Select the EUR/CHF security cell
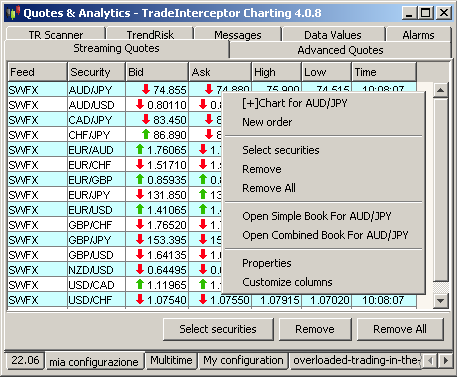 coord(96,165)
